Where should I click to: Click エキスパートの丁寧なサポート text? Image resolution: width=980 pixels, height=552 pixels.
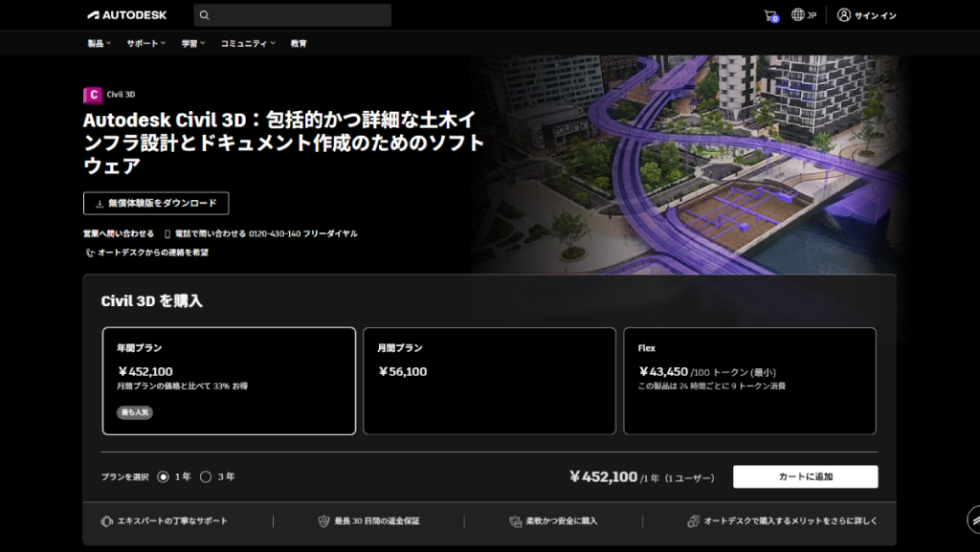172,521
